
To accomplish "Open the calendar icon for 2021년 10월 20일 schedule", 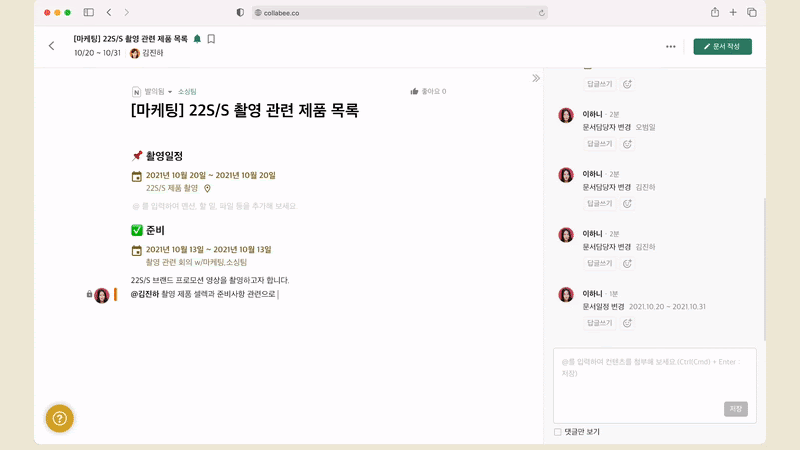I will (137, 176).
